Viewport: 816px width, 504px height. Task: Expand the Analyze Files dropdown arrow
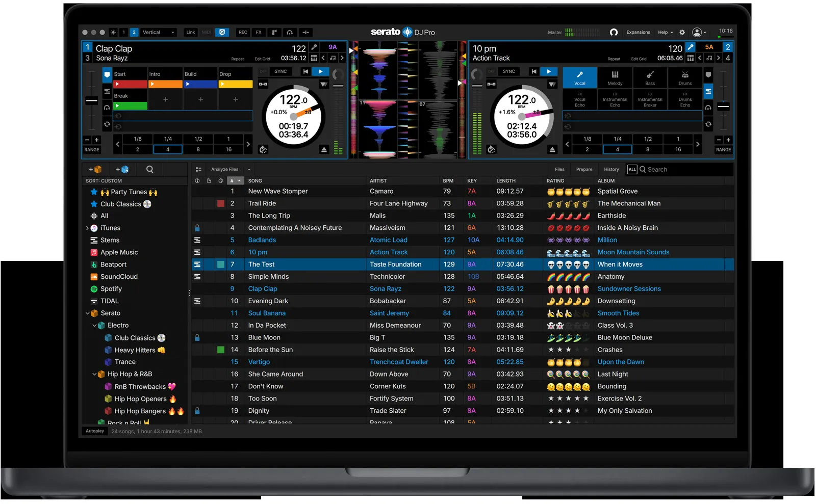click(x=249, y=170)
